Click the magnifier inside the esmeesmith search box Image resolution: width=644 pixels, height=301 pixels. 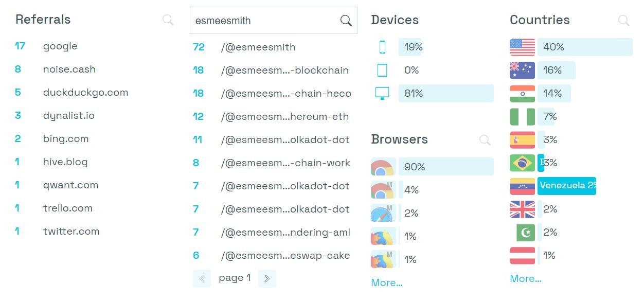(x=346, y=21)
